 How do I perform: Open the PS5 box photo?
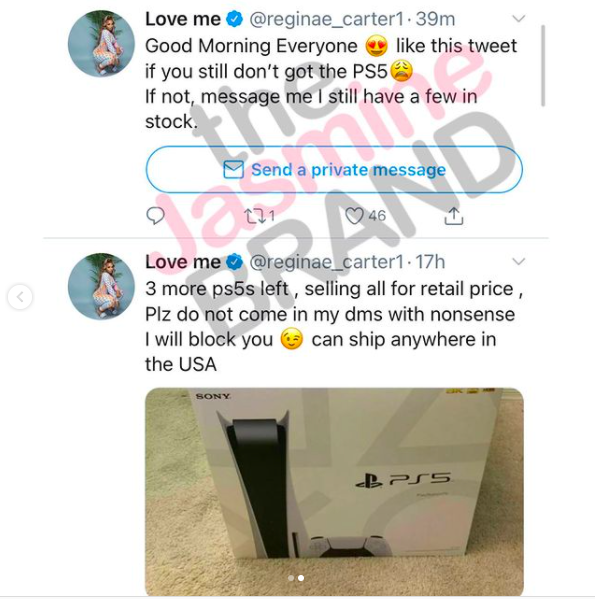334,492
